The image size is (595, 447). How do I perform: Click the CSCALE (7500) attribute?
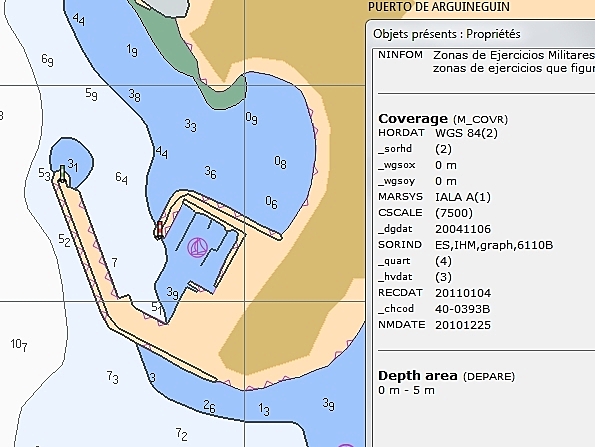(x=425, y=213)
